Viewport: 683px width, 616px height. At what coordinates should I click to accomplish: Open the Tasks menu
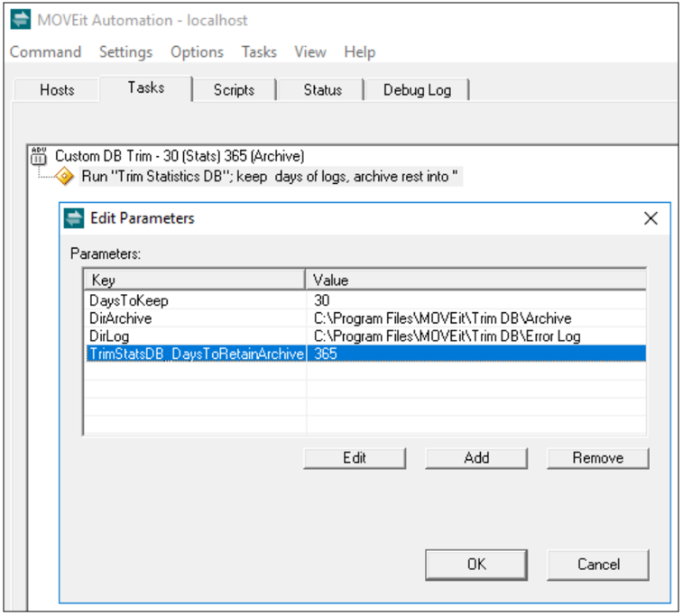259,52
